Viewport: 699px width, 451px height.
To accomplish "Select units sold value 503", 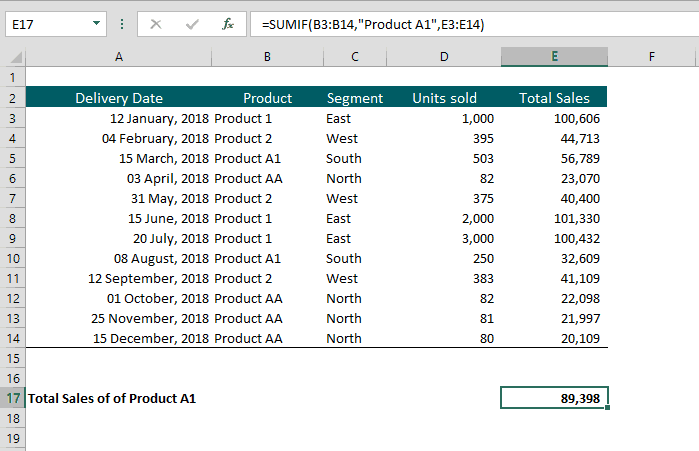I will point(444,159).
